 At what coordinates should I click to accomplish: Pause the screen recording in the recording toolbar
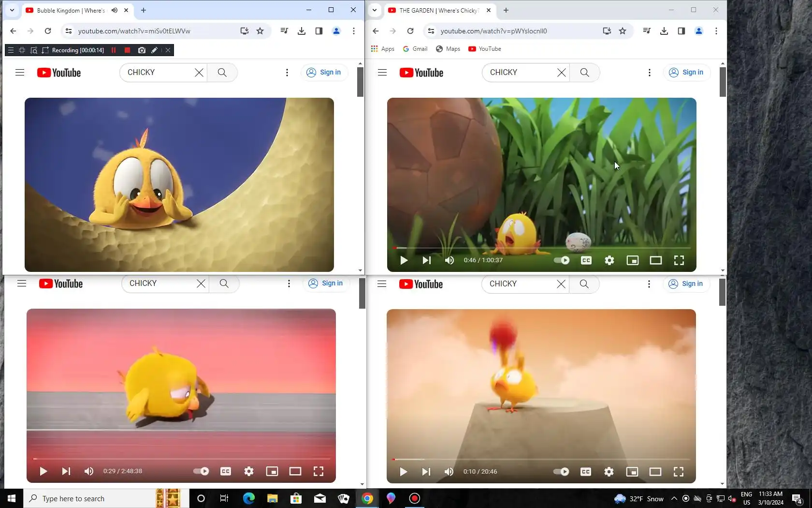[114, 50]
